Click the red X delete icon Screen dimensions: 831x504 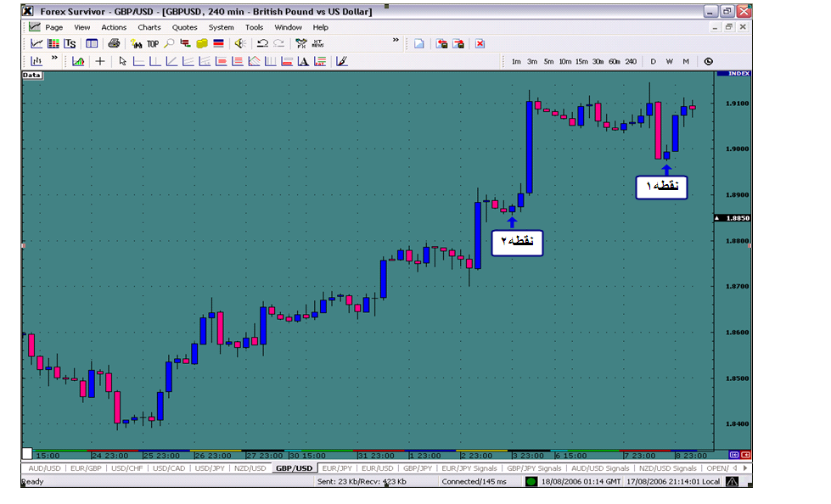click(x=480, y=43)
